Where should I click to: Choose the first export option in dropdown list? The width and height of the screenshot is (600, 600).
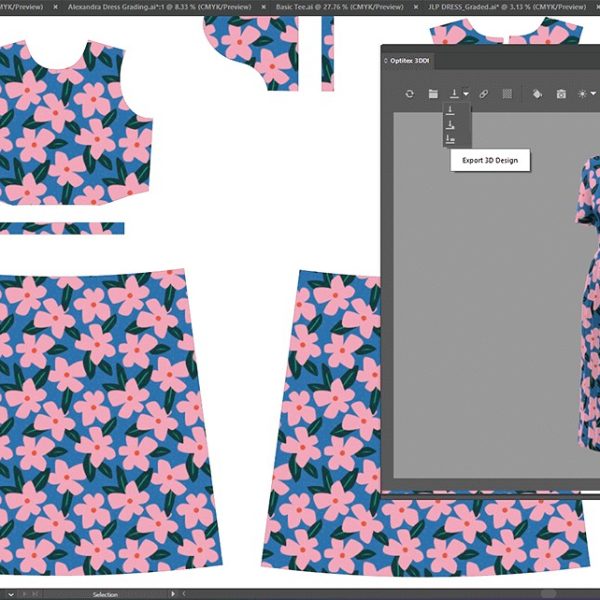451,110
